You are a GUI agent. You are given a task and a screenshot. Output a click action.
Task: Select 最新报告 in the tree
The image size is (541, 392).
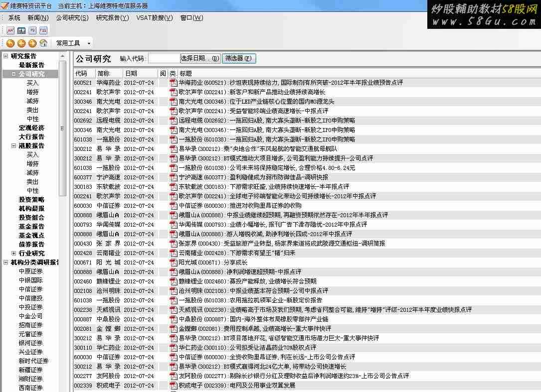coord(31,65)
